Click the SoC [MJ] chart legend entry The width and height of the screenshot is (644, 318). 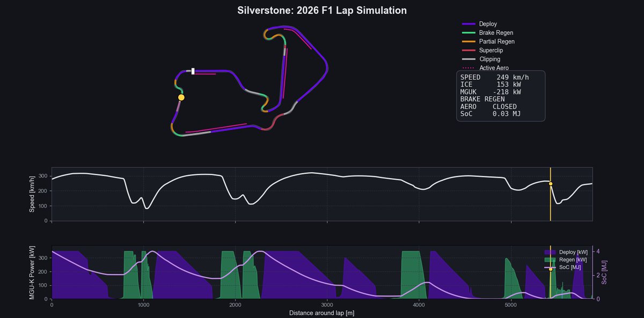tap(562, 267)
